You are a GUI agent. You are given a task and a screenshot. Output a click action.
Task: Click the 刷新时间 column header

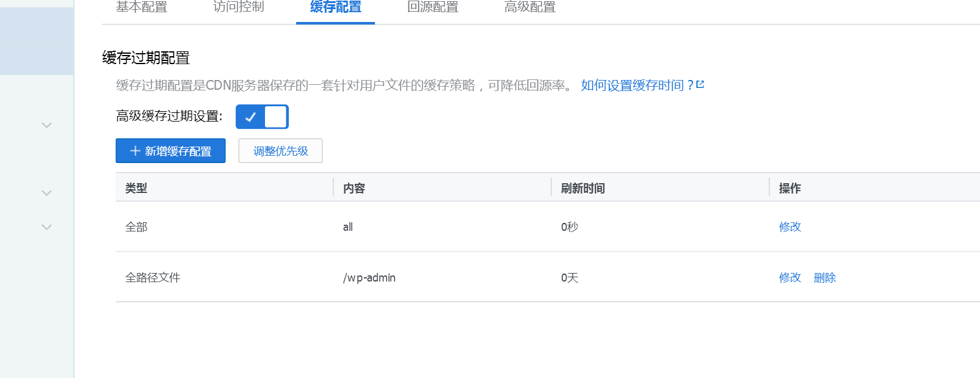pyautogui.click(x=583, y=188)
